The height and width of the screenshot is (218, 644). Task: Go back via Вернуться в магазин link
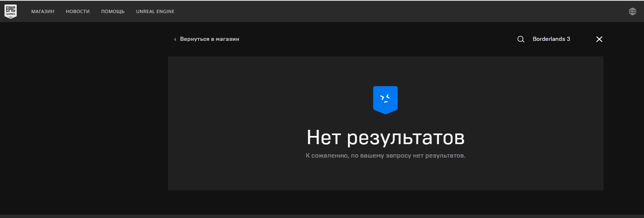[207, 39]
